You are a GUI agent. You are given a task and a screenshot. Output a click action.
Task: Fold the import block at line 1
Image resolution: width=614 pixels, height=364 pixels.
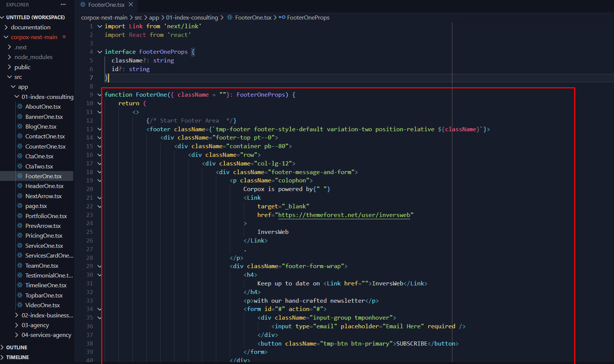point(100,26)
